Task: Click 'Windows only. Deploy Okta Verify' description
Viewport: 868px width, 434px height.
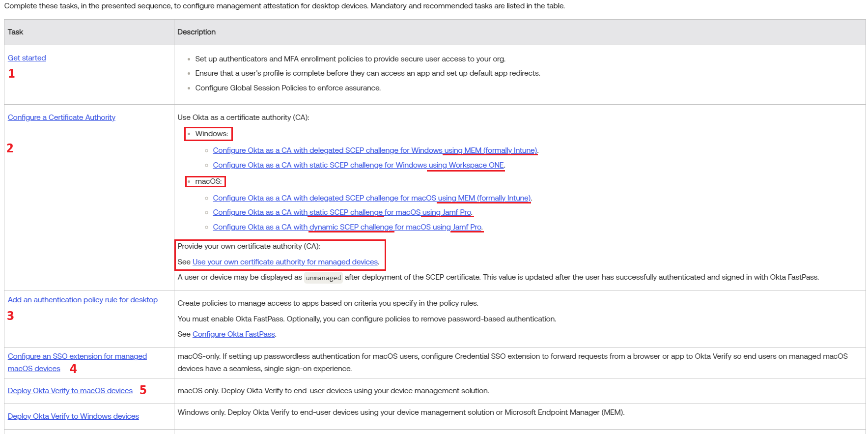Action: (401, 412)
